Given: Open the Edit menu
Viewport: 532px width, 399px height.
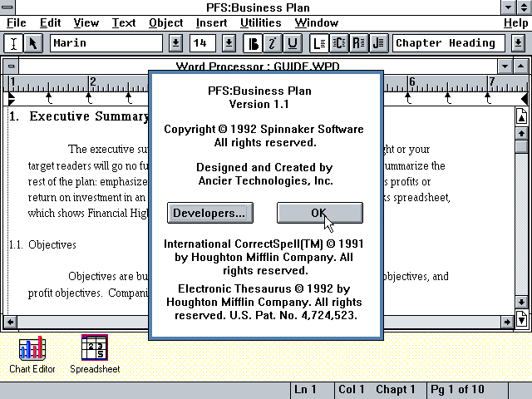Looking at the screenshot, I should 50,22.
